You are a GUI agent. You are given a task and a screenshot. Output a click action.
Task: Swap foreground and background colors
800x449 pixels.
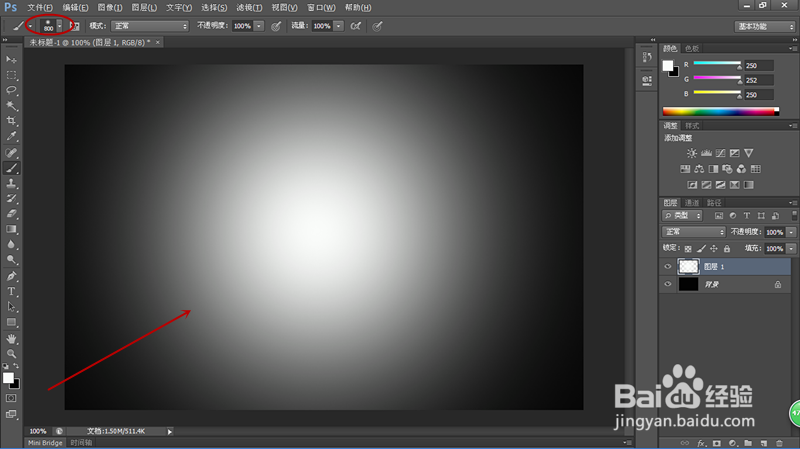[16, 366]
